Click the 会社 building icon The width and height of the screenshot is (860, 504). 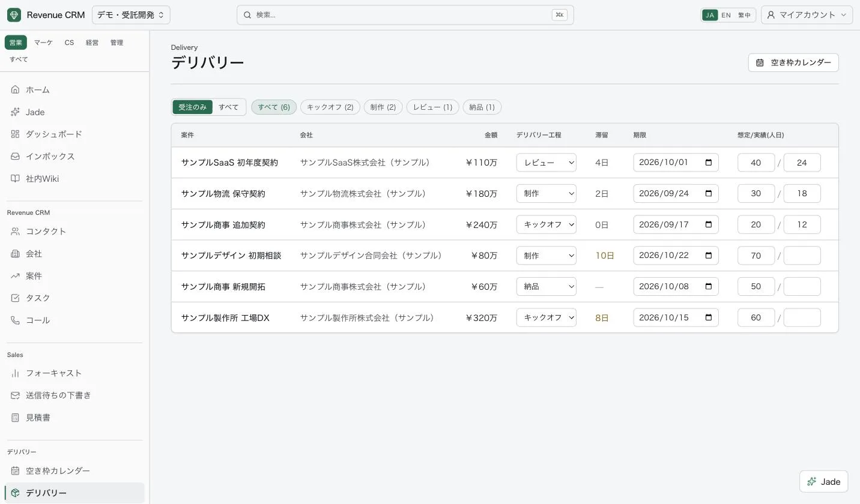pos(16,254)
